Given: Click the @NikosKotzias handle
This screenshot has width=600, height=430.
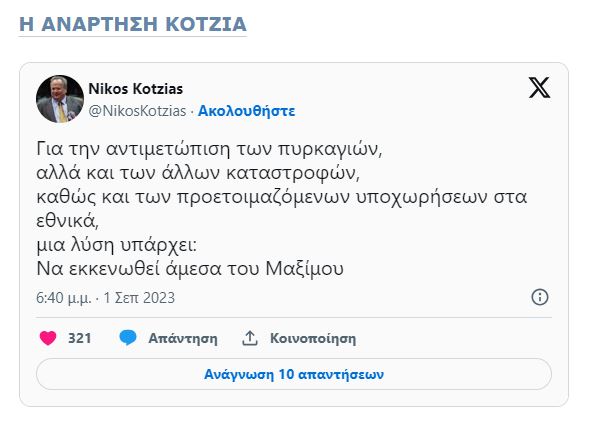Looking at the screenshot, I should 139,110.
